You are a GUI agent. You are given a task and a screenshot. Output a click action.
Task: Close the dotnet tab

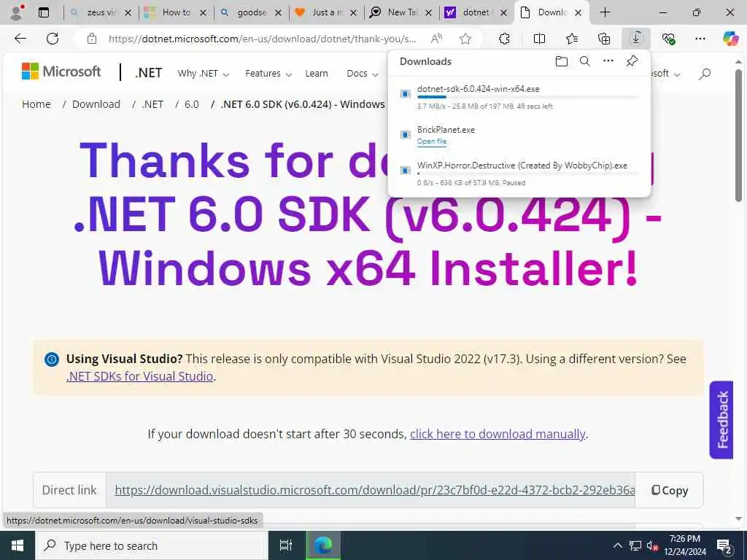pyautogui.click(x=503, y=12)
